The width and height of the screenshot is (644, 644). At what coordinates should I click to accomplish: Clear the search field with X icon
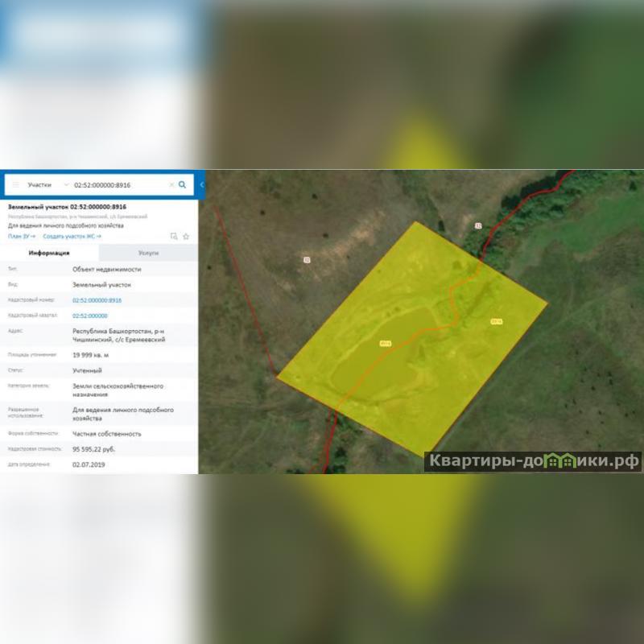(x=171, y=184)
